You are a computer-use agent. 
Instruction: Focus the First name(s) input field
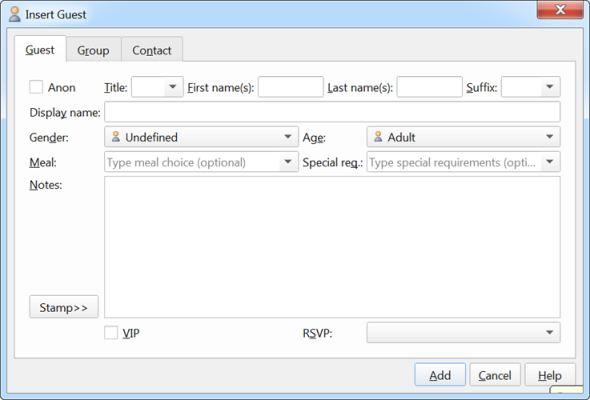click(x=290, y=87)
